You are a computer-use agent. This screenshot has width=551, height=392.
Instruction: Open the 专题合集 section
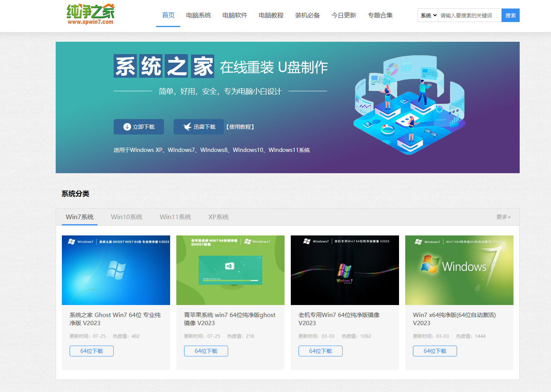(x=380, y=15)
